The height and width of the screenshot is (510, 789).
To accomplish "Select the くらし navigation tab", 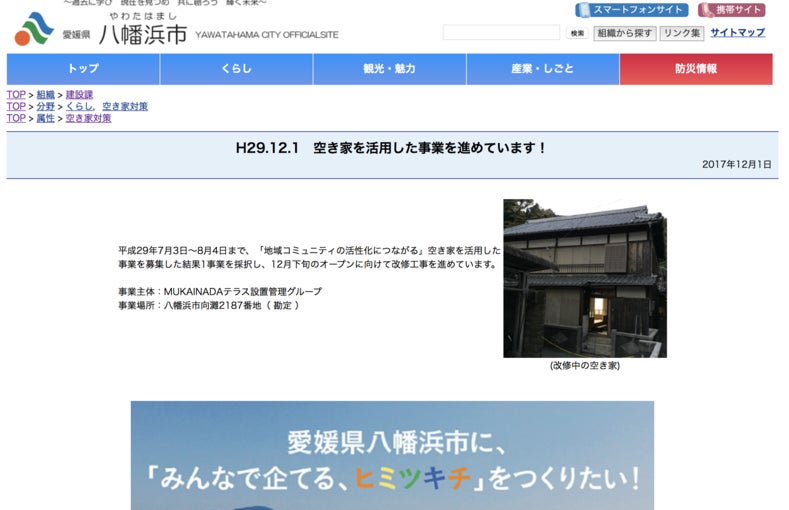I will pos(236,69).
